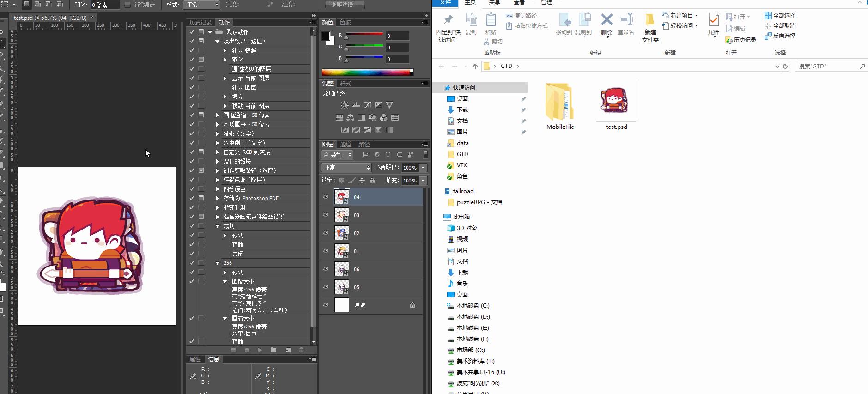The width and height of the screenshot is (868, 394).
Task: Add a Color Balance adjustment
Action: (x=351, y=118)
